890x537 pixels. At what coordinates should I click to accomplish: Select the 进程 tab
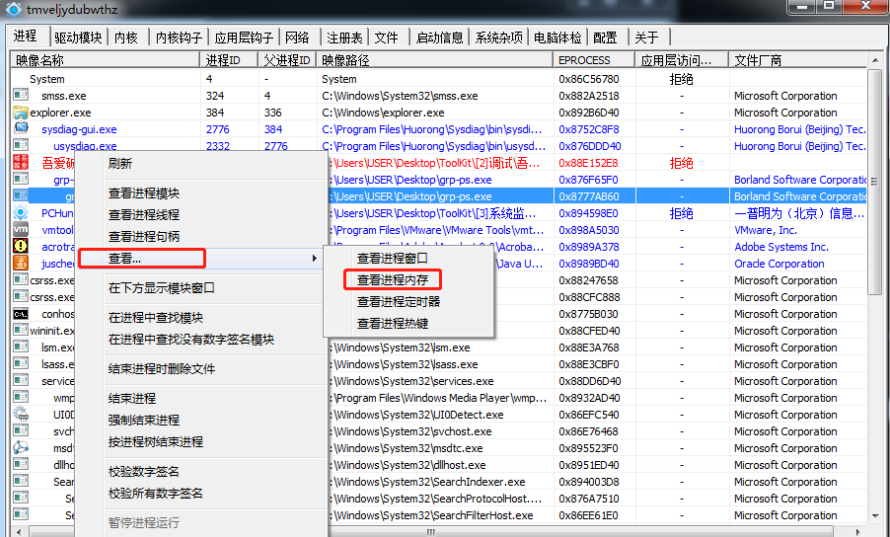click(26, 36)
